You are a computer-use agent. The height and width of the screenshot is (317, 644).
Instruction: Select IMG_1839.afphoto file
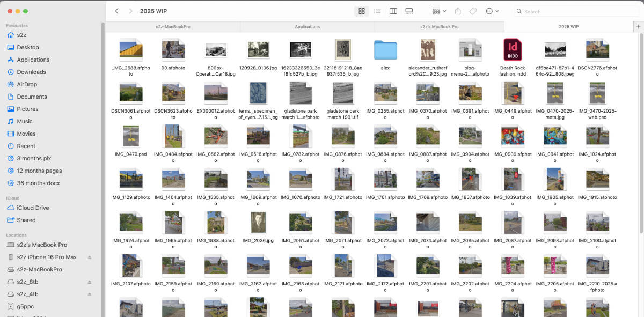513,179
